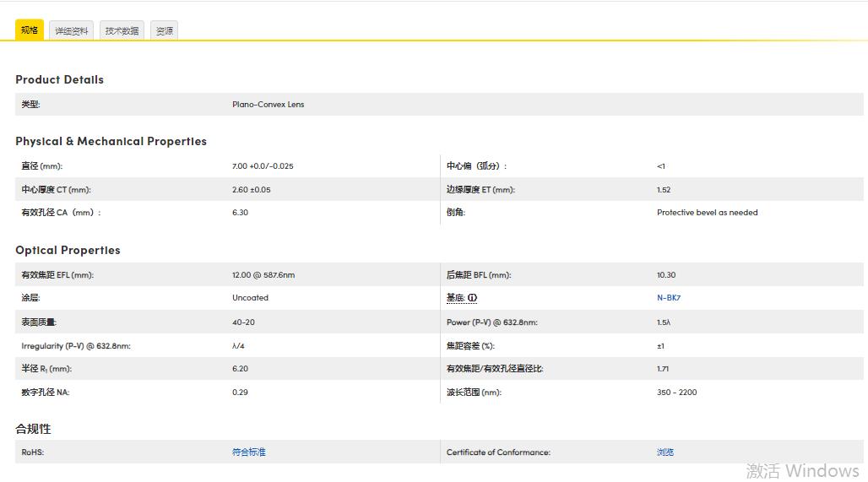Click the 激活 Windows watermark text
The image size is (868, 482).
tap(802, 470)
